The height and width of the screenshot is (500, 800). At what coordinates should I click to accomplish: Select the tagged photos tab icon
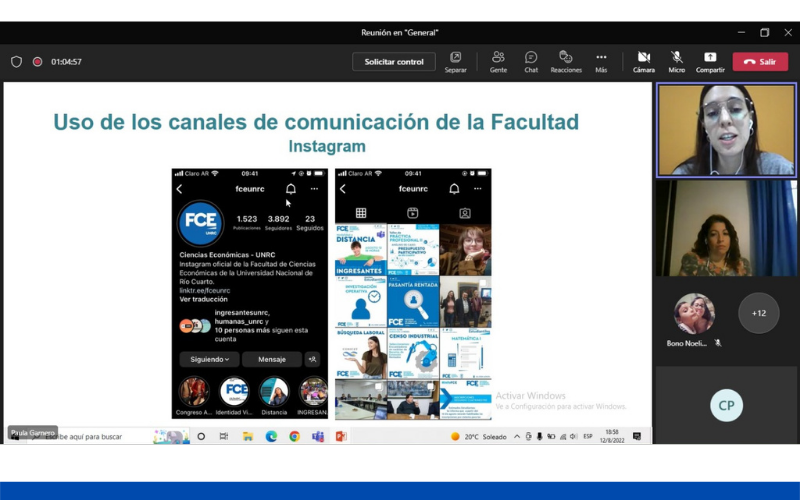pyautogui.click(x=464, y=213)
